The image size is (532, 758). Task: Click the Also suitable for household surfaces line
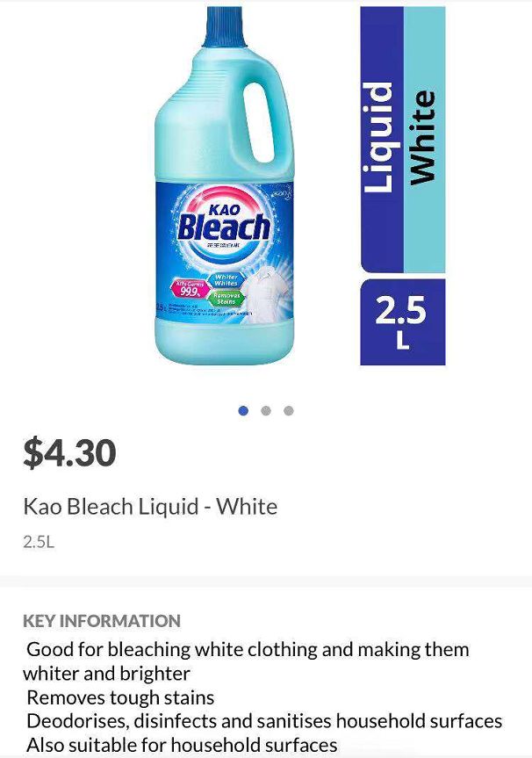pyautogui.click(x=182, y=746)
